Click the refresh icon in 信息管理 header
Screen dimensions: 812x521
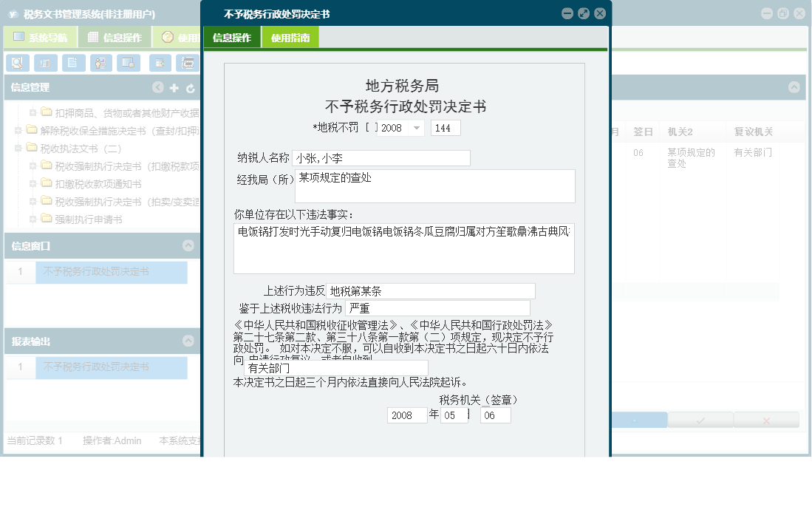click(191, 87)
